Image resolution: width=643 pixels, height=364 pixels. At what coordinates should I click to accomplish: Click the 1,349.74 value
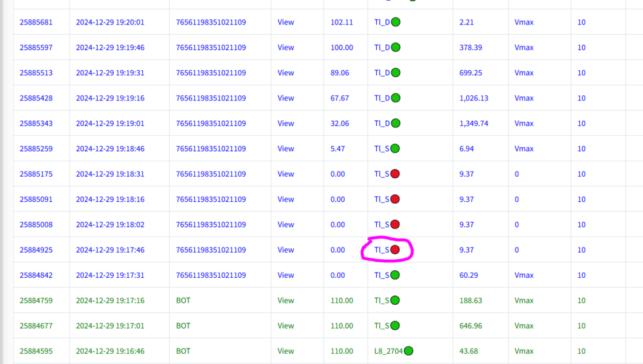click(474, 123)
